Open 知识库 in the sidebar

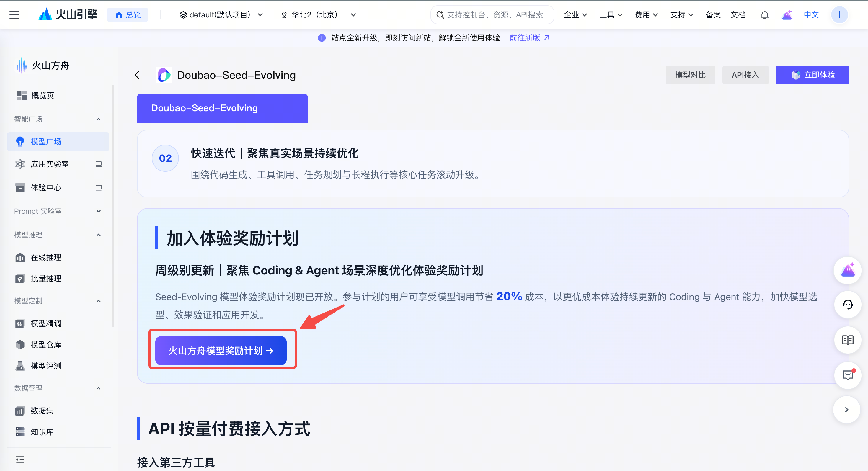(58, 432)
